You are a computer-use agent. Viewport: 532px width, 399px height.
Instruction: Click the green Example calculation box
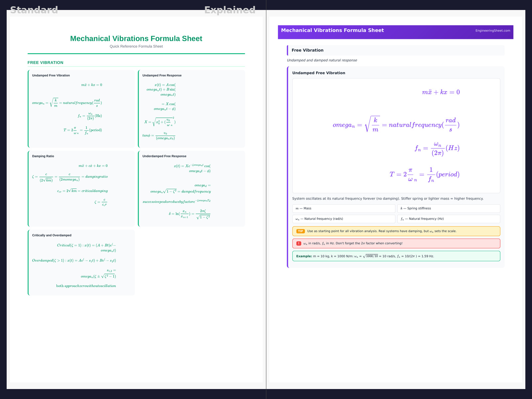[396, 256]
